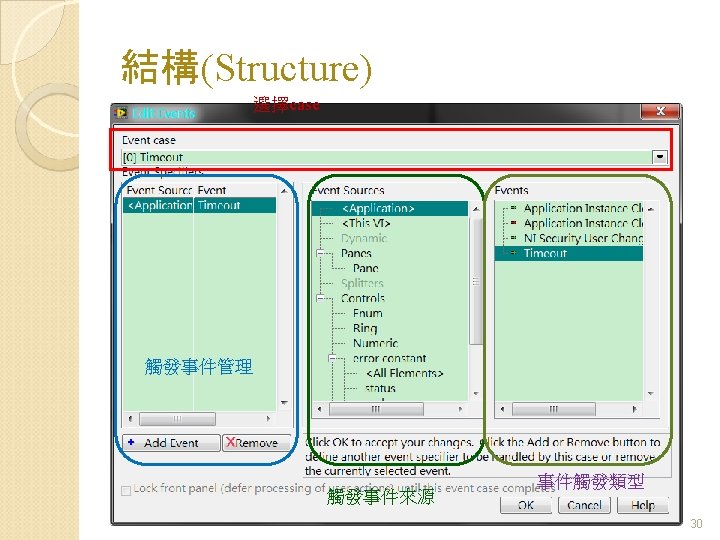Select NI Security User Change event
The height and width of the screenshot is (540, 720).
[583, 238]
